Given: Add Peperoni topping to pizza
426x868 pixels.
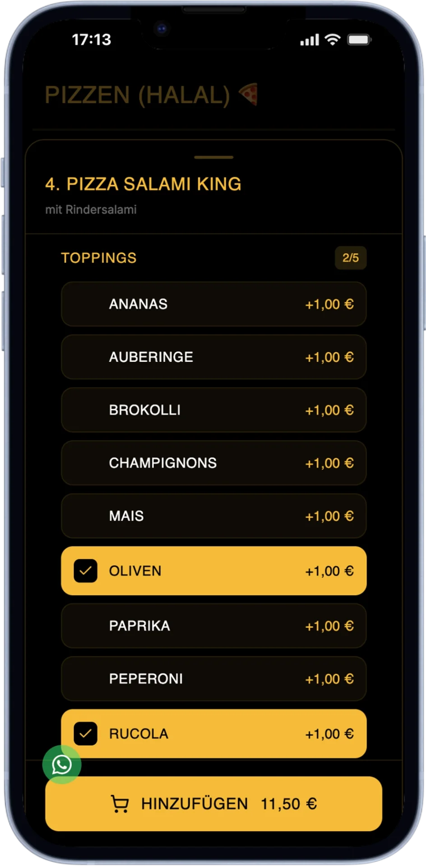Looking at the screenshot, I should tap(213, 679).
